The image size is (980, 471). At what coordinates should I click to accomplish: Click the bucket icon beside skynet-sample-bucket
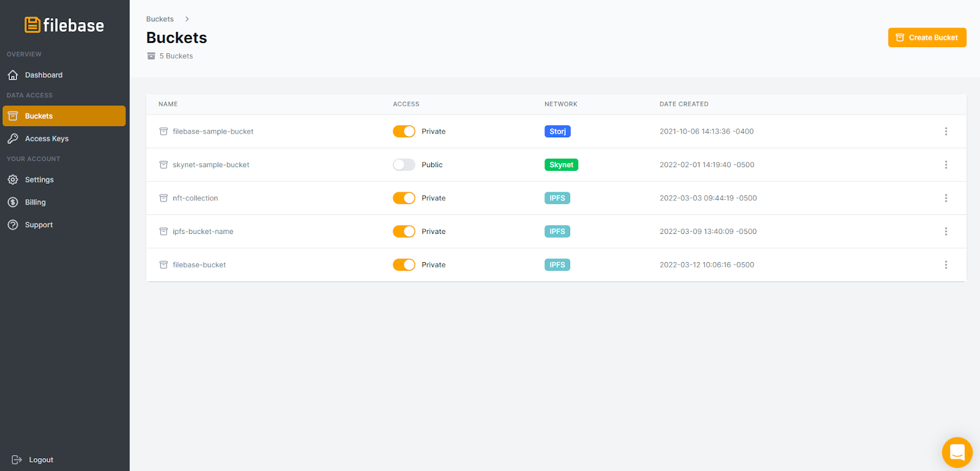(x=164, y=165)
